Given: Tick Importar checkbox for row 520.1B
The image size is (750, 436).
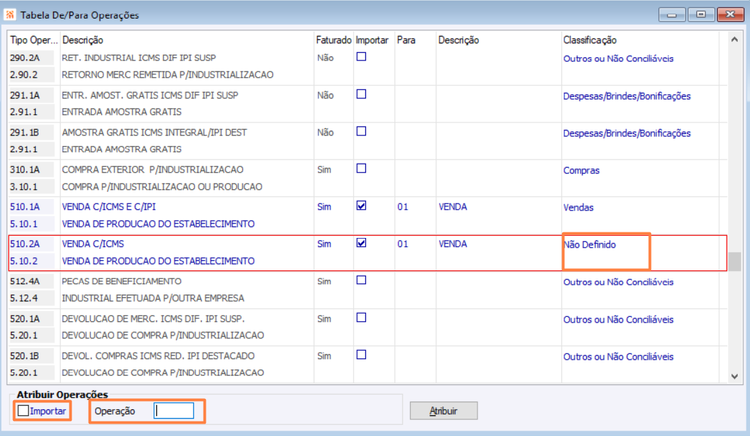Looking at the screenshot, I should click(361, 355).
